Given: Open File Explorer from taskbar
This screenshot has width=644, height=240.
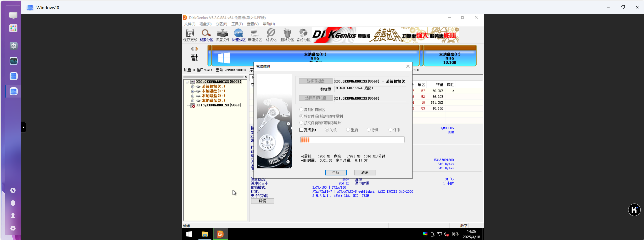Looking at the screenshot, I should point(205,234).
